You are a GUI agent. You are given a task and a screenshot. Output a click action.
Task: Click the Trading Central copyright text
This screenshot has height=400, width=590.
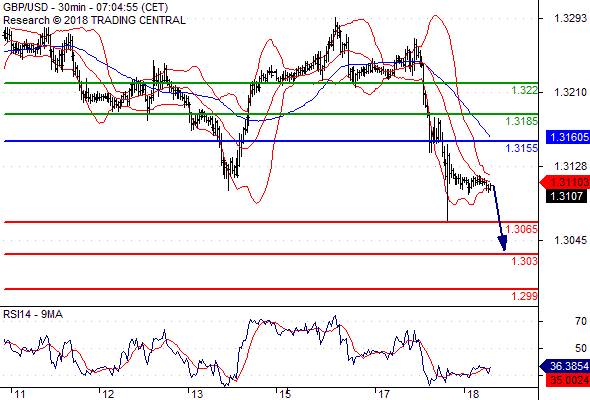click(94, 20)
